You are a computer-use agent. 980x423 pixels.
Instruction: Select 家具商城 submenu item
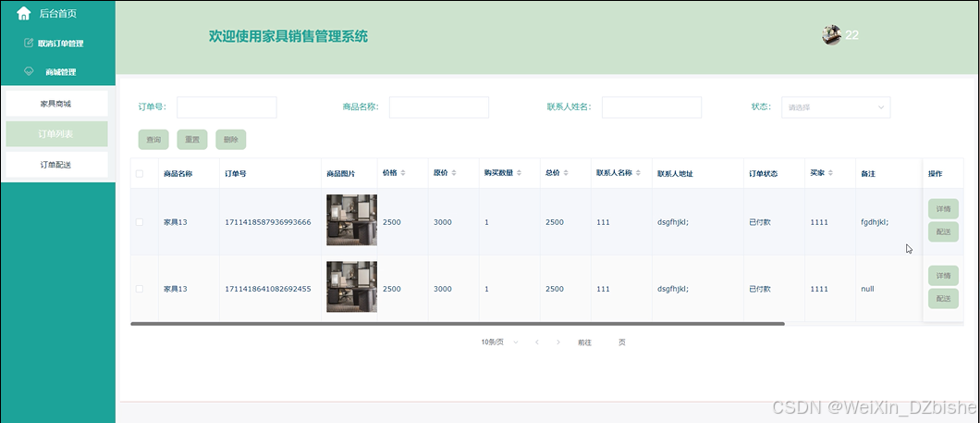57,104
